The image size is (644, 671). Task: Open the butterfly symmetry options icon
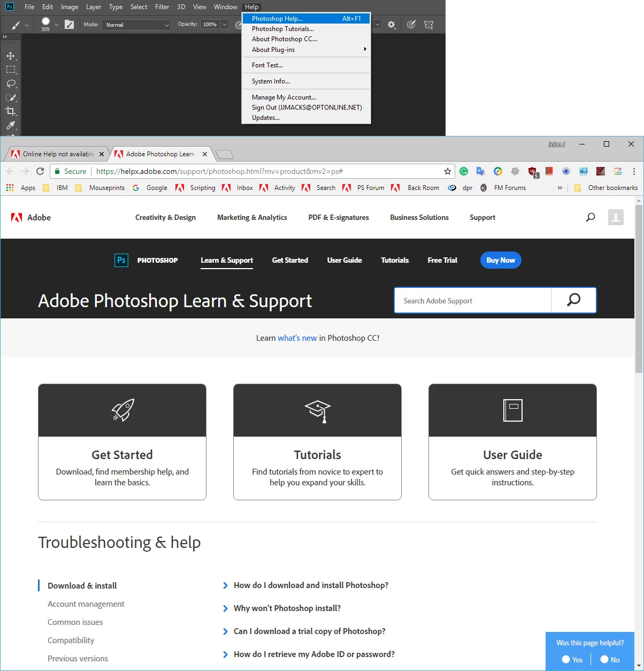click(x=428, y=25)
